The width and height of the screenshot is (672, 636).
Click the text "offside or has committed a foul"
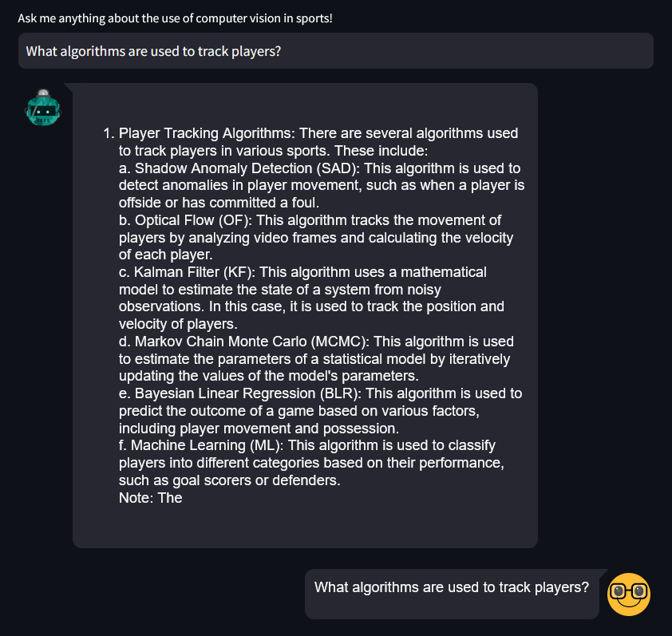tap(218, 203)
